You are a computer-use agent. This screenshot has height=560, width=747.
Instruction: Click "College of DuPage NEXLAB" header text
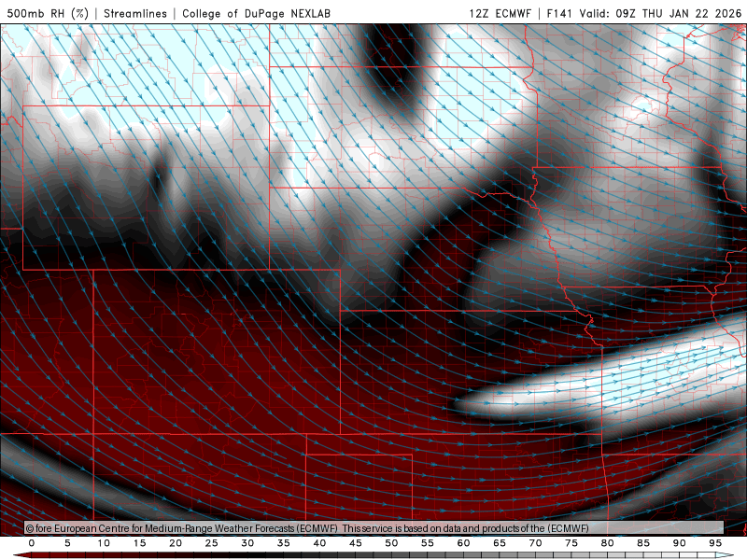point(256,13)
